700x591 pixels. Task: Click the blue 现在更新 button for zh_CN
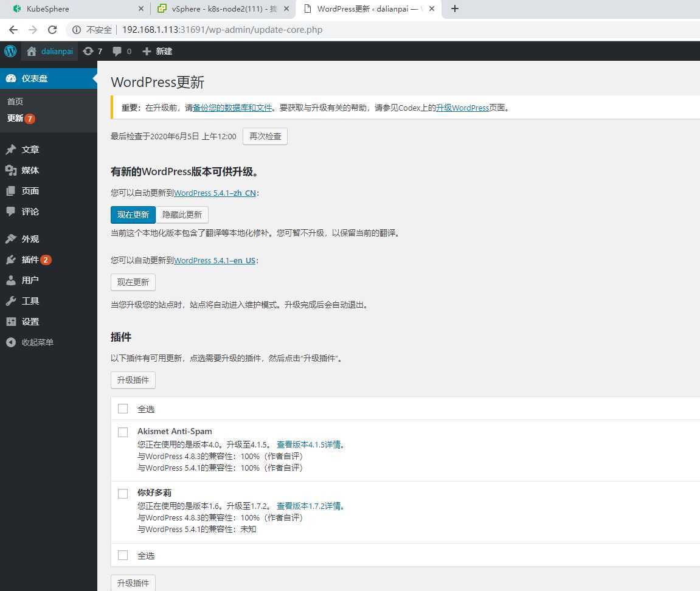pos(133,215)
